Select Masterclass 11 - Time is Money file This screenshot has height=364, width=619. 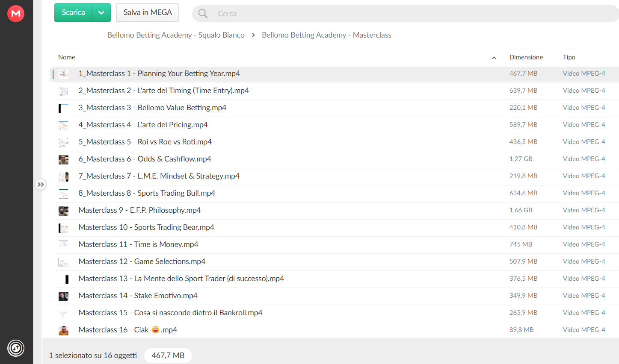[335, 245]
